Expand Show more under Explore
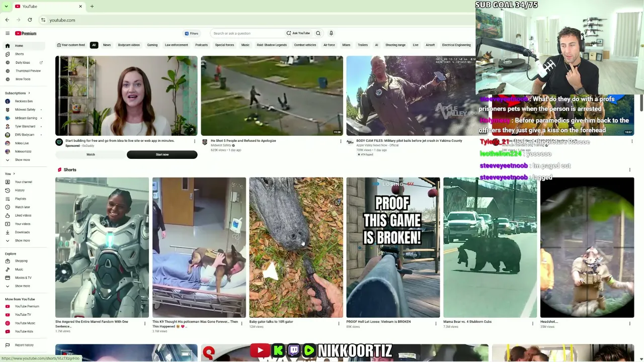 coord(22,286)
